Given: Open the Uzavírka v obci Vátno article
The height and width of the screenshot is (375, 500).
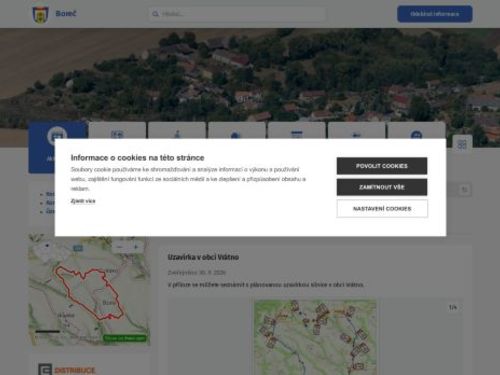Looking at the screenshot, I should click(x=203, y=257).
